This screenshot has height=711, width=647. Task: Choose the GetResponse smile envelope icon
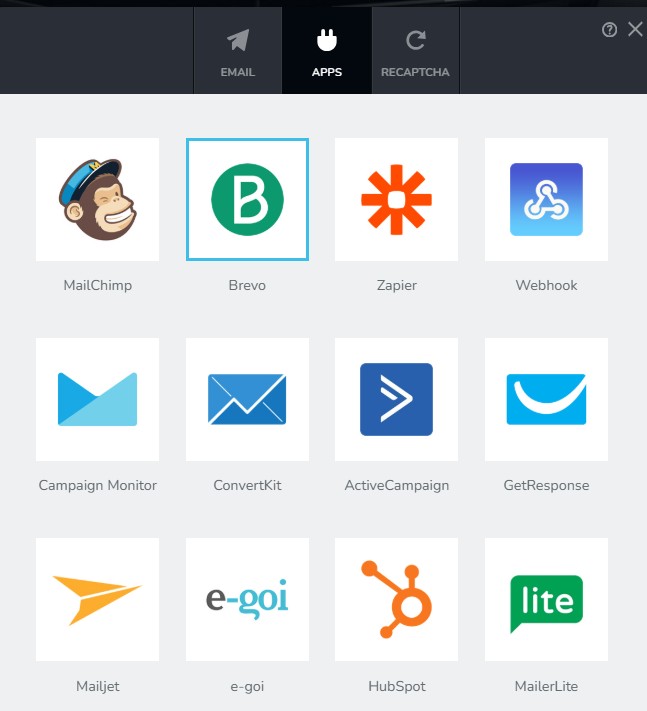(546, 399)
